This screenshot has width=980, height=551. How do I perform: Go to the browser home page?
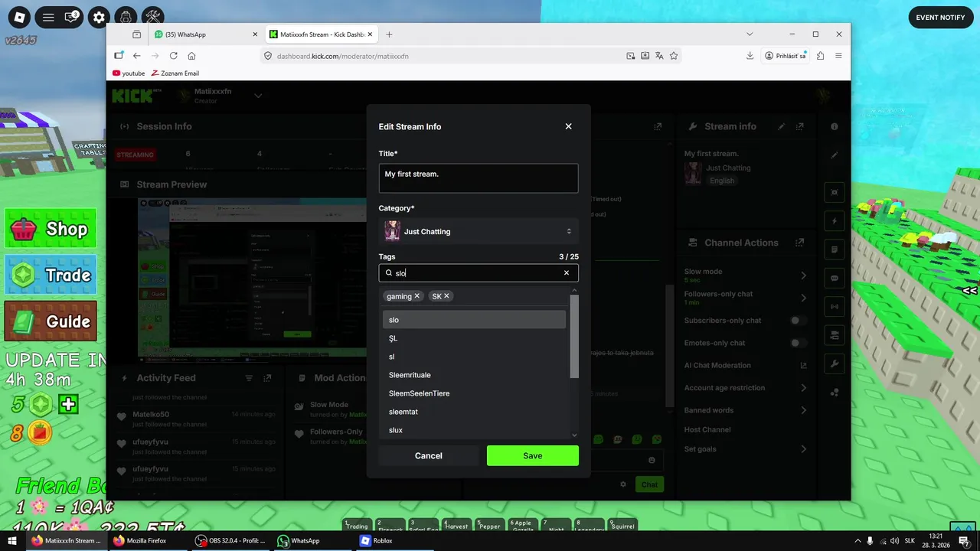[x=191, y=56]
